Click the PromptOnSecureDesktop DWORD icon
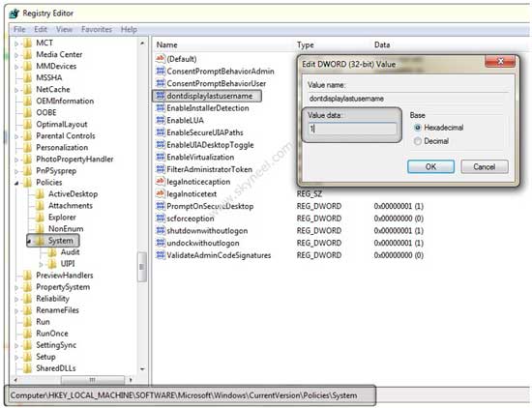The height and width of the screenshot is (408, 532). pos(161,206)
